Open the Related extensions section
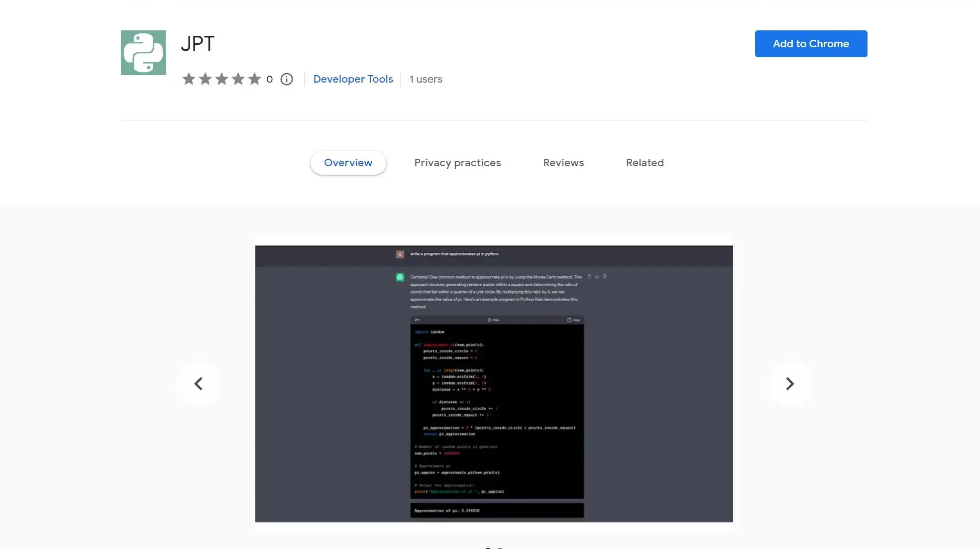 coord(644,162)
